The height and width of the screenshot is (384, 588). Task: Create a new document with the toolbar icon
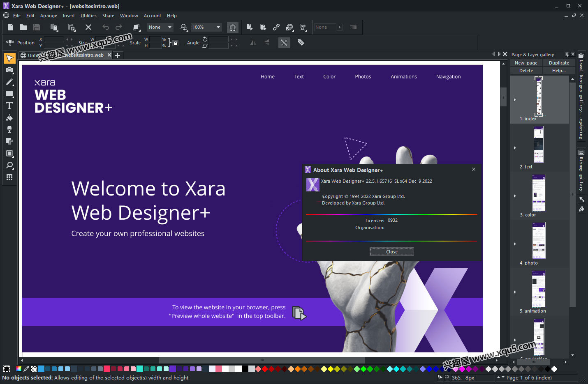(x=10, y=27)
